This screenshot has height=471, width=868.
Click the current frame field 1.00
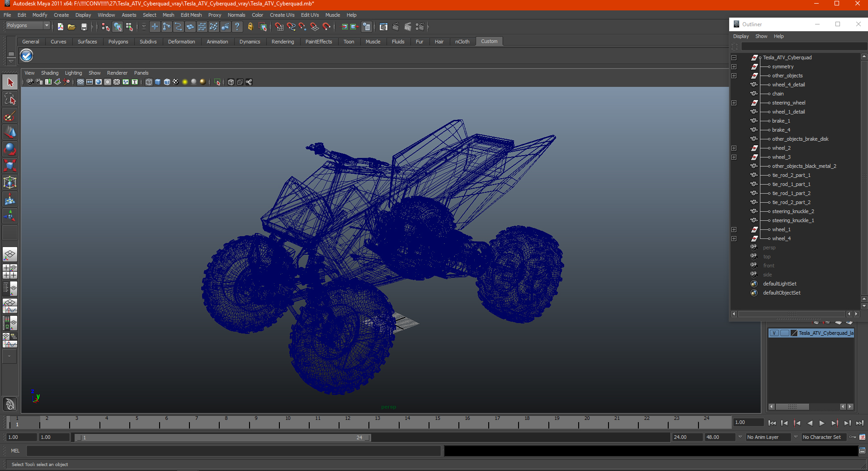(x=749, y=422)
